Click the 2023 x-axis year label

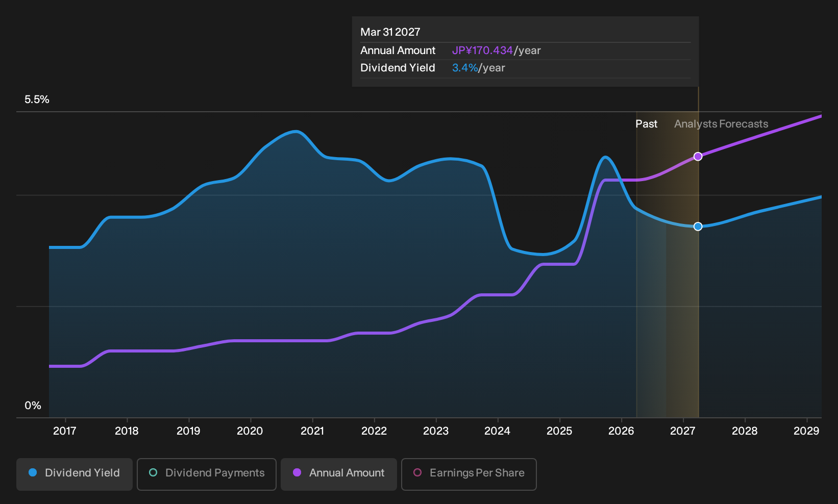click(436, 431)
